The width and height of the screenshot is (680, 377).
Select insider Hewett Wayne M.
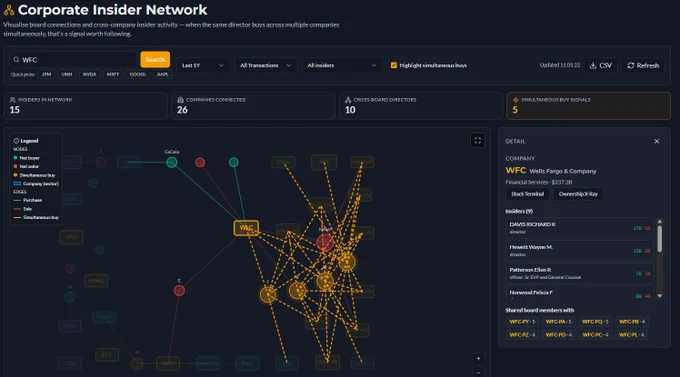click(x=579, y=250)
